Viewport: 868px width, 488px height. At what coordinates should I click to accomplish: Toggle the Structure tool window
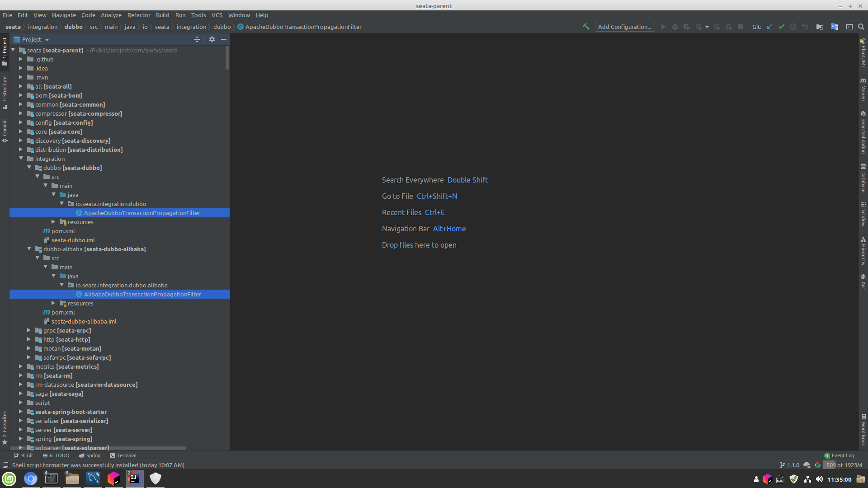5,92
